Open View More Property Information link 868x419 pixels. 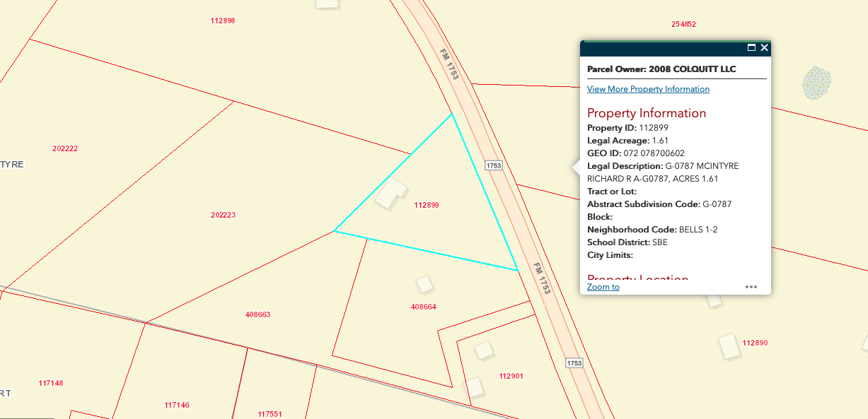tap(648, 89)
